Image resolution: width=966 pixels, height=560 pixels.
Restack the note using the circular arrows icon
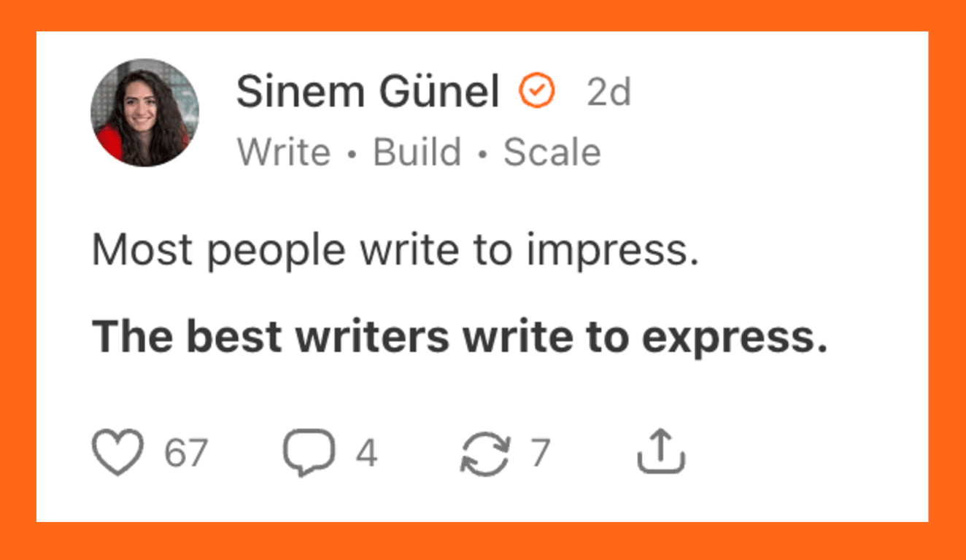click(484, 453)
